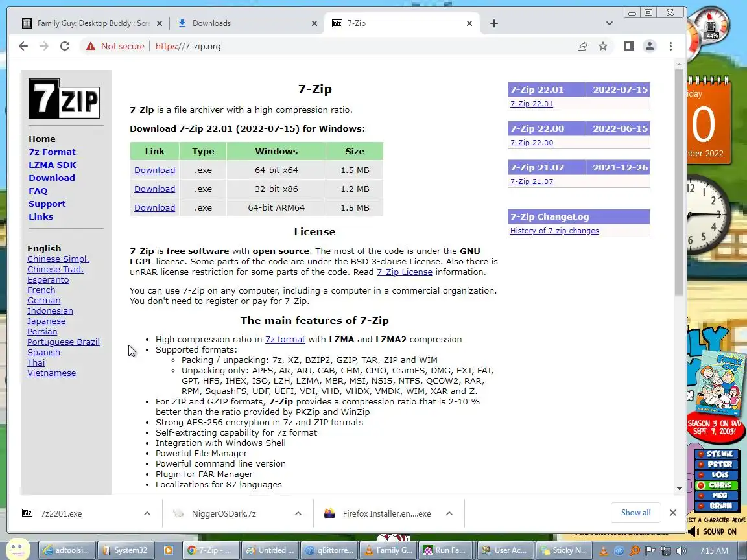Download the 64-bit ARM64 .exe
The image size is (747, 560).
(154, 207)
